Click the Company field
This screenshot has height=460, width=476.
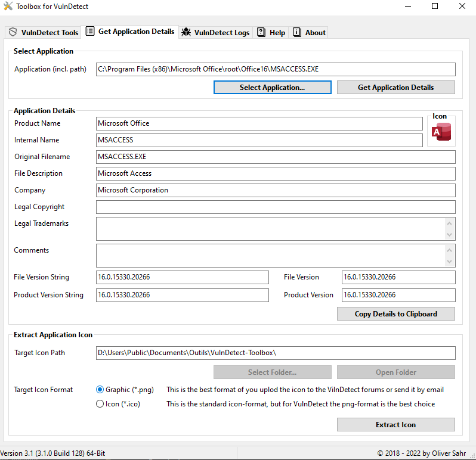click(x=276, y=190)
